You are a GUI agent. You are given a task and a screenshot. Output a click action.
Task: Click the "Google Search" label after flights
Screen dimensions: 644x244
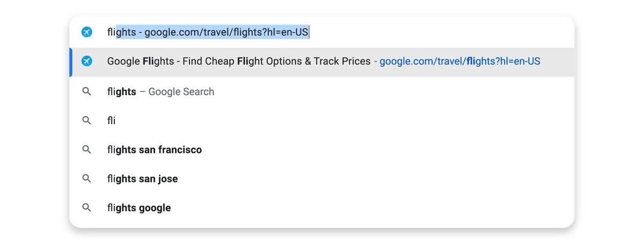pos(181,92)
